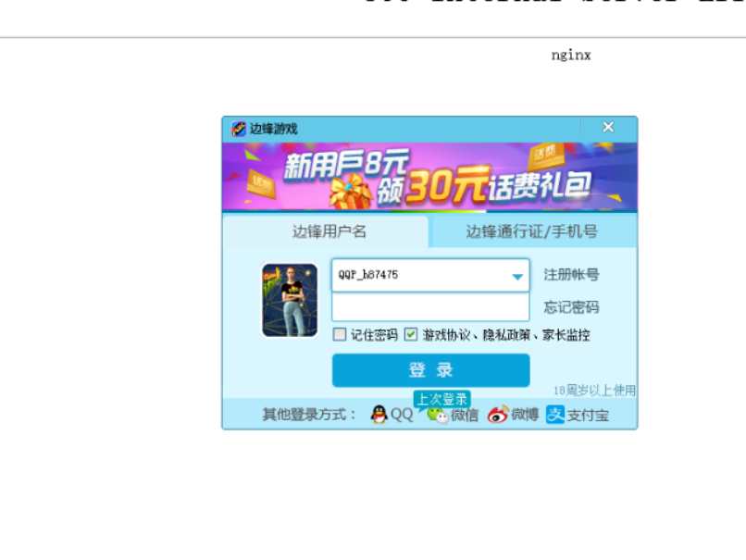Screen dimensions: 746x560
Task: Expand the saved accounts dropdown arrow
Action: pyautogui.click(x=517, y=277)
